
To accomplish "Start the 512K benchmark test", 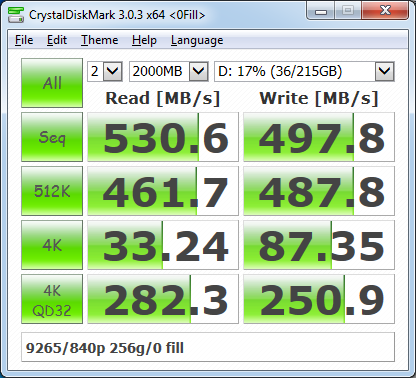I will pyautogui.click(x=52, y=191).
